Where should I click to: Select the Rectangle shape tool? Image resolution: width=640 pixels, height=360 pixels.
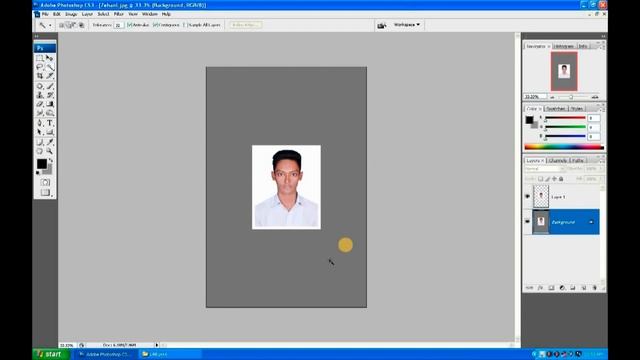(50, 132)
